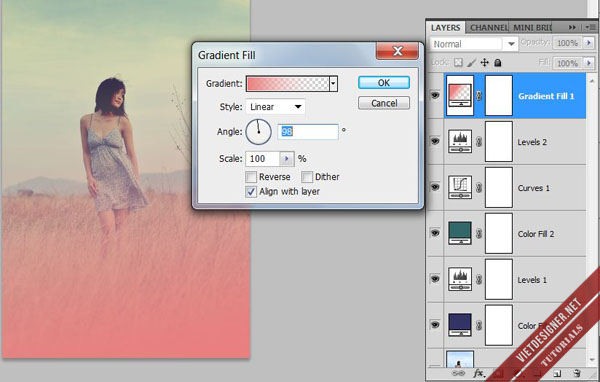The width and height of the screenshot is (600, 382).
Task: Hide the Color Fill 2 layer
Action: tap(435, 233)
